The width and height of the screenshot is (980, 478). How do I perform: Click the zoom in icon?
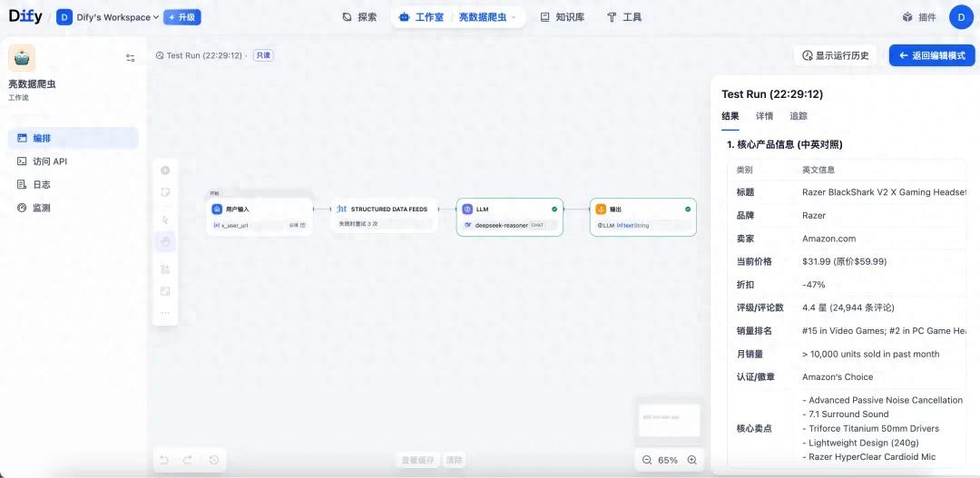click(x=691, y=460)
